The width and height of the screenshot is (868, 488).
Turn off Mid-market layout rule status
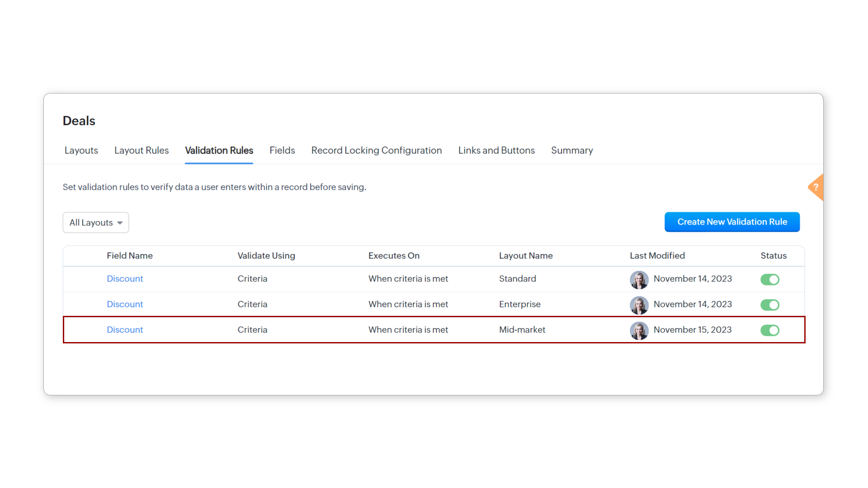pyautogui.click(x=769, y=330)
